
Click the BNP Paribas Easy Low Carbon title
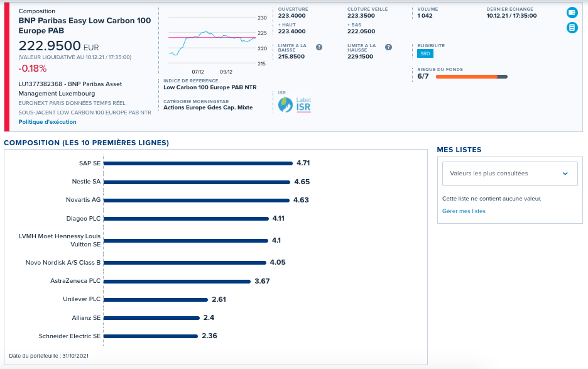pos(85,26)
